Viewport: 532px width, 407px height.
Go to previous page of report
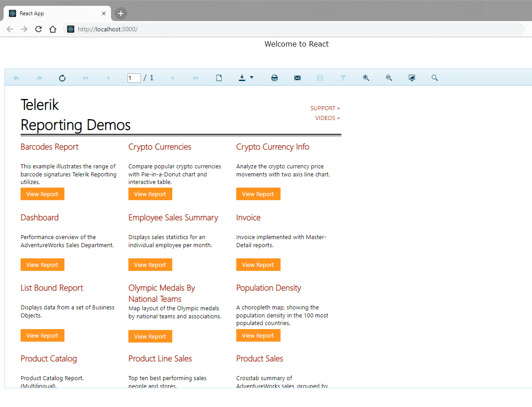pos(108,78)
